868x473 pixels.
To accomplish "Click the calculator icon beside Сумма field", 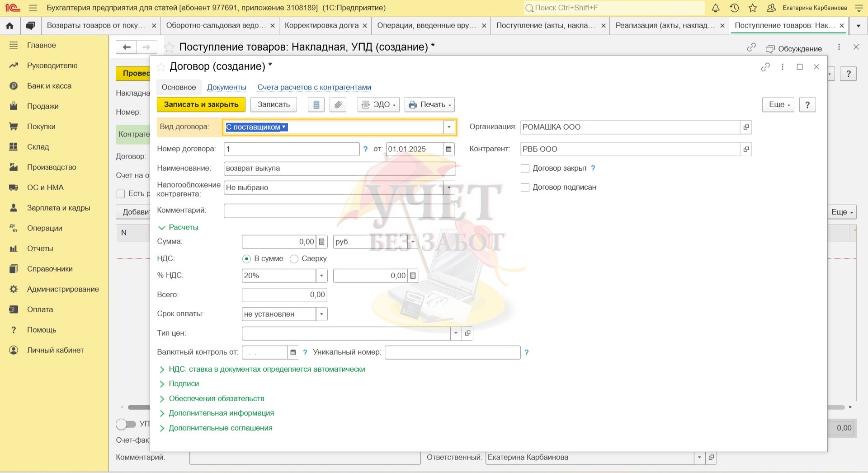I will pyautogui.click(x=321, y=242).
